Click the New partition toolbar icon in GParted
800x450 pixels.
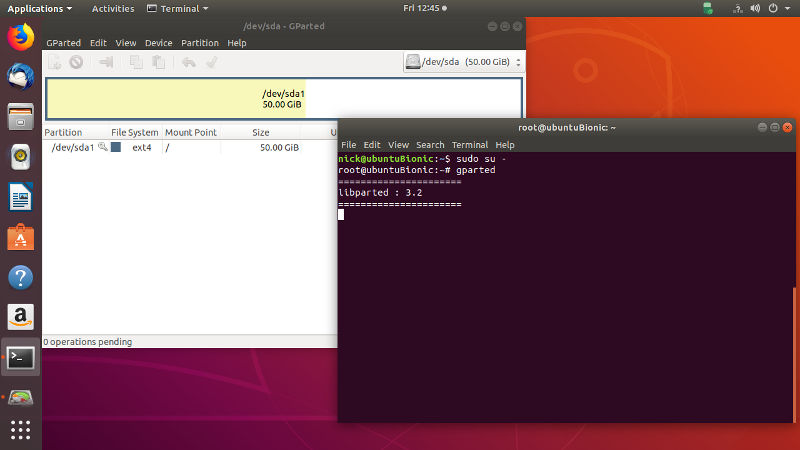[55, 62]
